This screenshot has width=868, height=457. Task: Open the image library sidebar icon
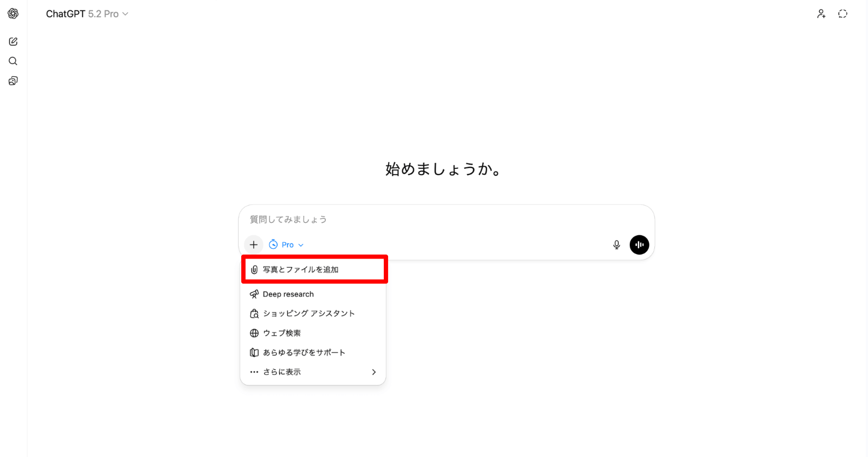[x=13, y=81]
